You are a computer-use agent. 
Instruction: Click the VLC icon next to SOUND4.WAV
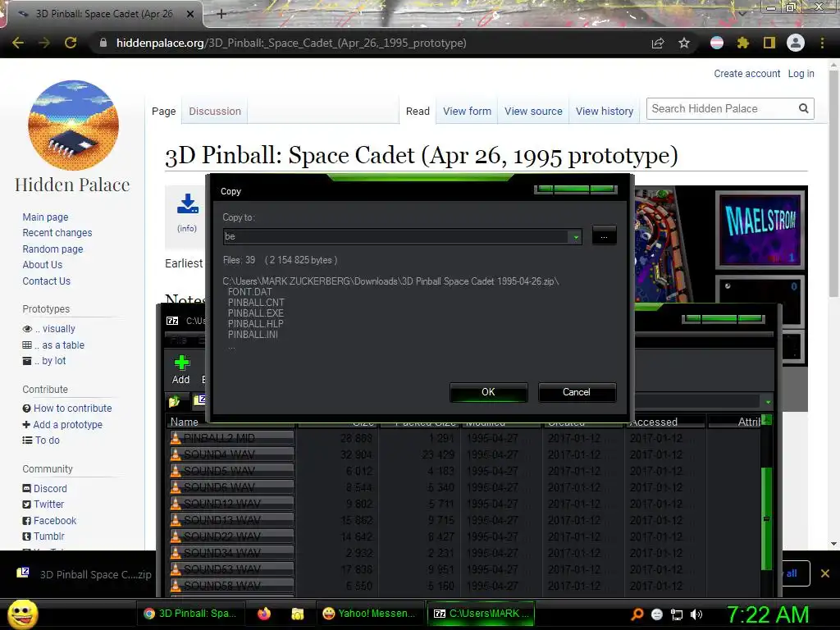click(x=176, y=454)
